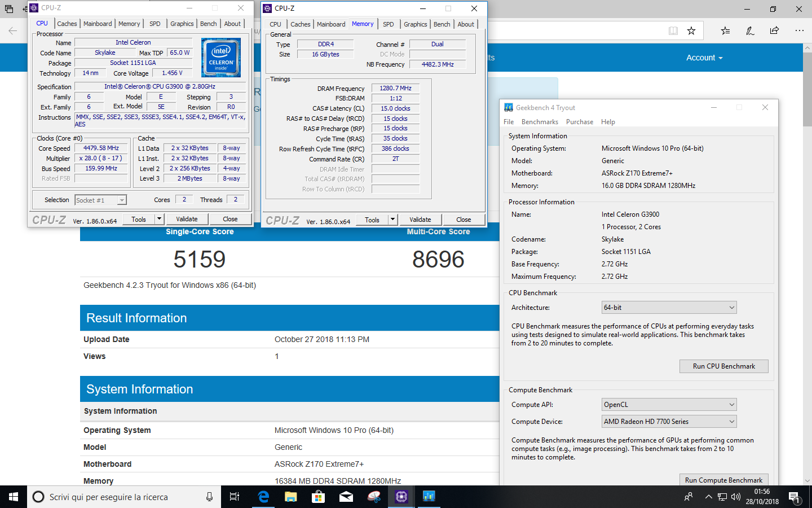
Task: Switch to Mainboard tab in left CPU-Z
Action: click(98, 24)
